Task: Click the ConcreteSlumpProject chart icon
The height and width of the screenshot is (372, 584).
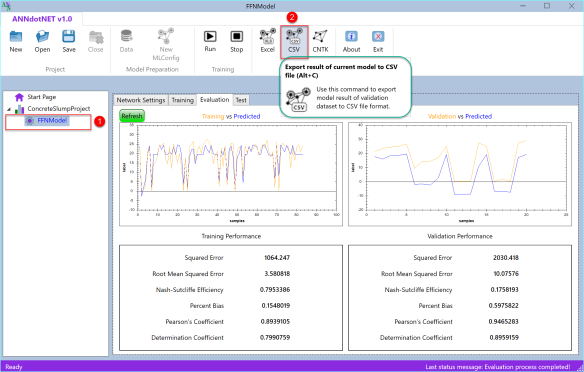Action: click(19, 109)
